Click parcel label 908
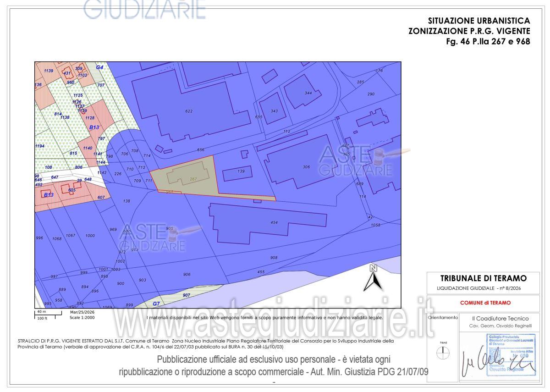The image size is (550, 392). point(274,258)
